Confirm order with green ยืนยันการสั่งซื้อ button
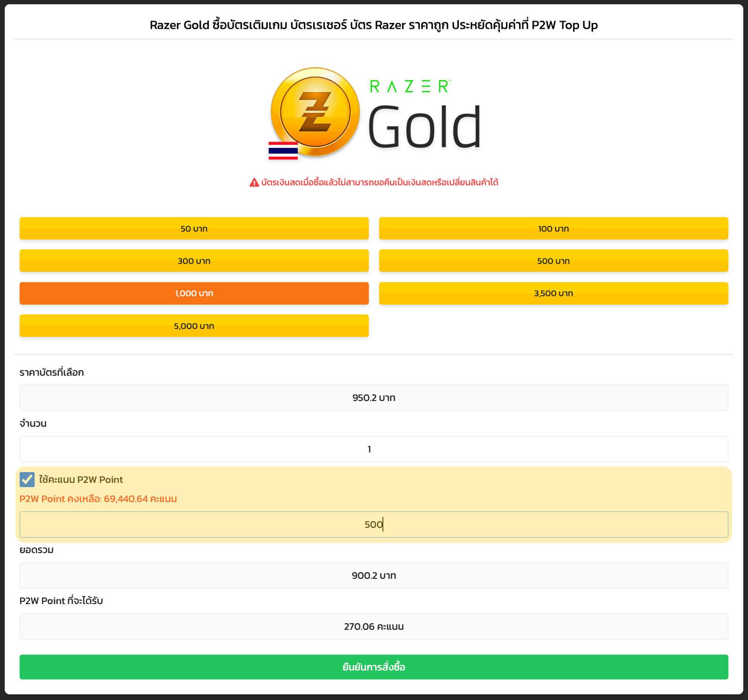Viewport: 748px width, 700px height. click(x=374, y=667)
